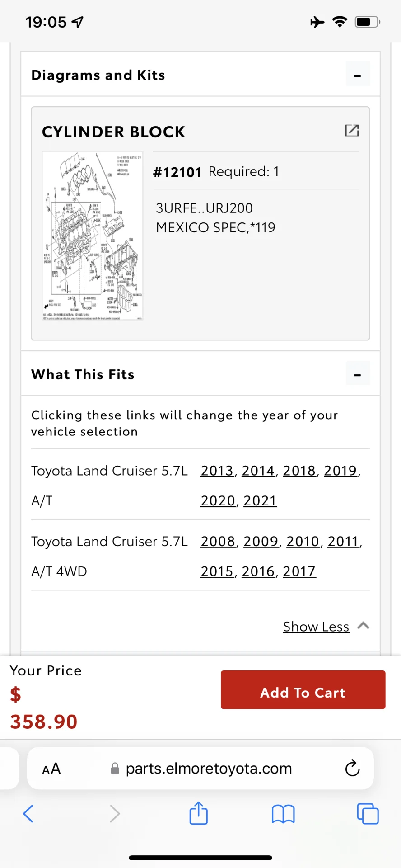The width and height of the screenshot is (401, 868).
Task: Open Cylinder Block diagram in new window icon
Action: pyautogui.click(x=352, y=131)
